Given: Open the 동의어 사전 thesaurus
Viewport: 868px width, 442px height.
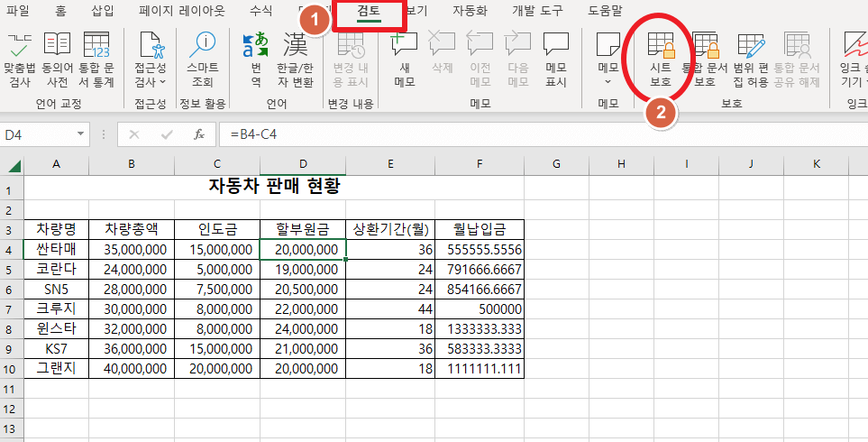Looking at the screenshot, I should (x=57, y=60).
